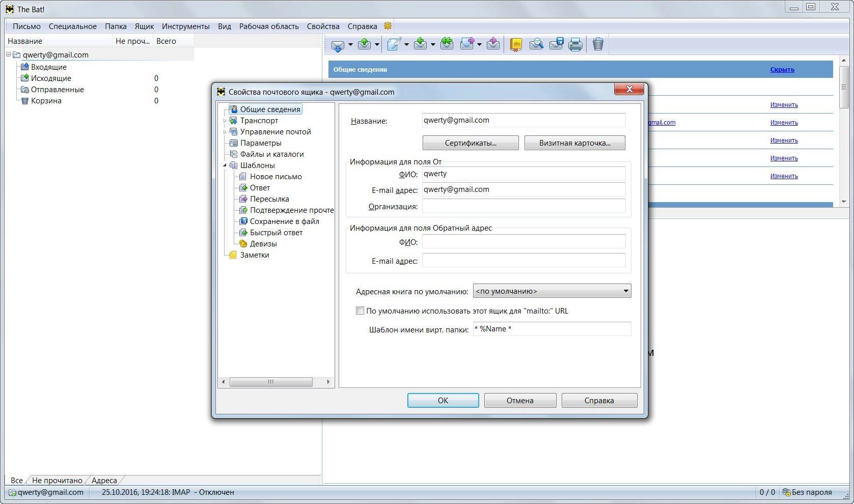Click the Search messages magnifier icon
The image size is (854, 504).
pyautogui.click(x=536, y=45)
